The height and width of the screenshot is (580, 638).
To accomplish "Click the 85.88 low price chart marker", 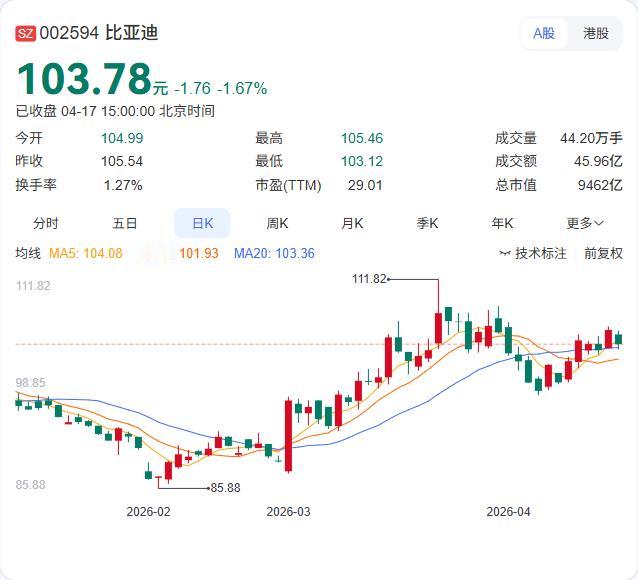I will [x=225, y=488].
